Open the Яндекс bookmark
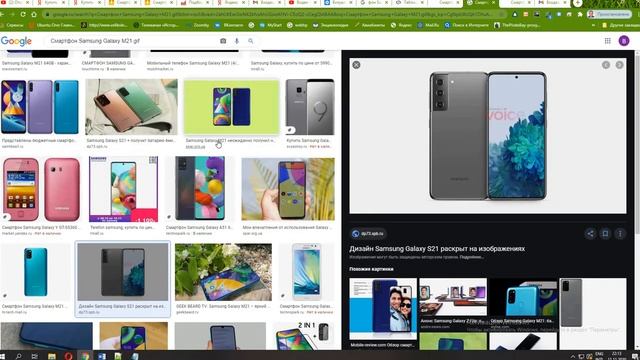 pyautogui.click(x=401, y=25)
